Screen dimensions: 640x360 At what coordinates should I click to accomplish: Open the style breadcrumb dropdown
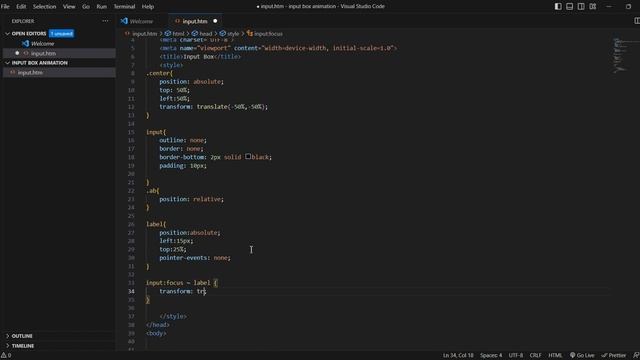click(229, 33)
